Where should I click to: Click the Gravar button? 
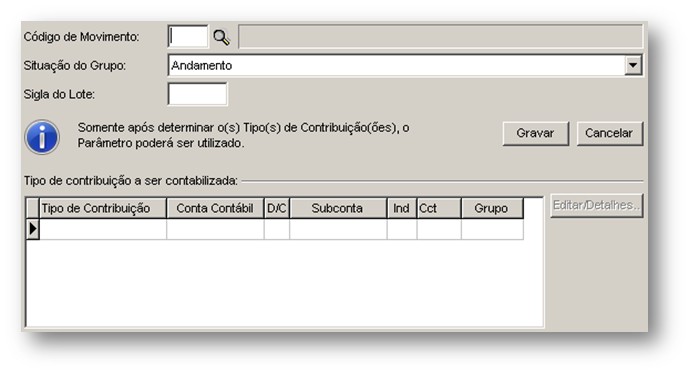point(536,133)
